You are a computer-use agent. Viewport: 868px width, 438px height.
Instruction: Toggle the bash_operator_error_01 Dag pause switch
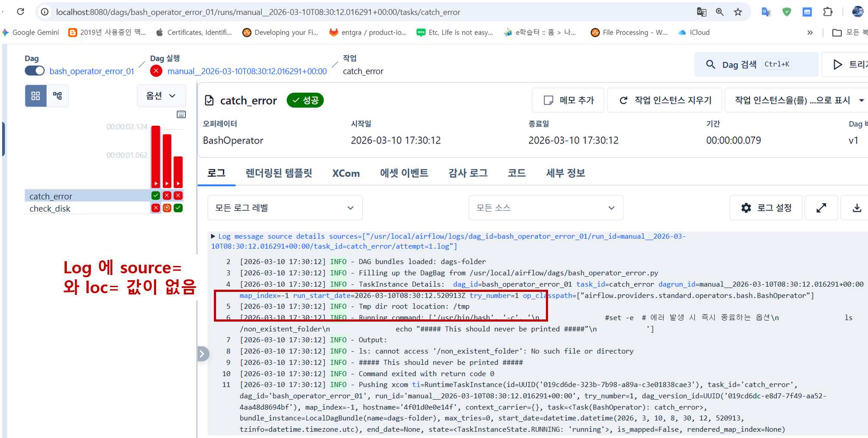(x=34, y=71)
